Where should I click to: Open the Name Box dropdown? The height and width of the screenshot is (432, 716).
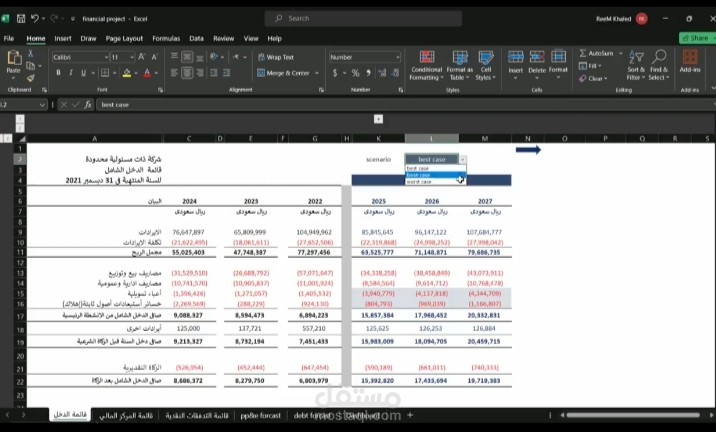42,105
